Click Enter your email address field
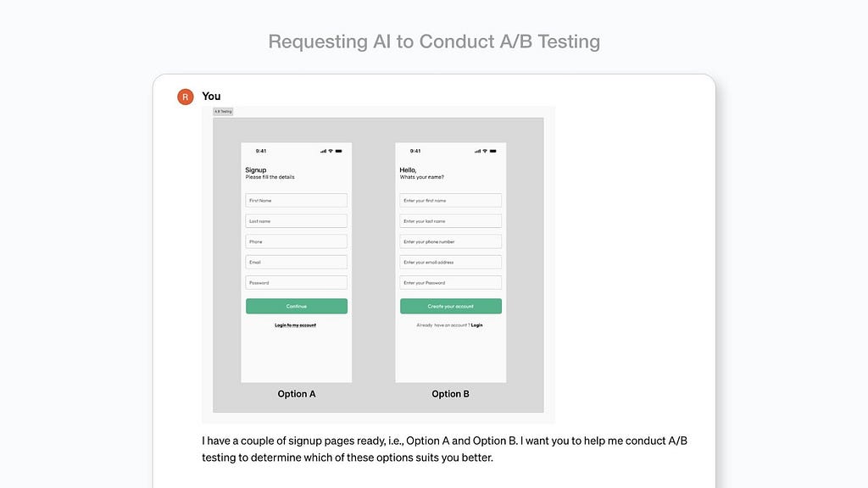868x488 pixels. (451, 262)
